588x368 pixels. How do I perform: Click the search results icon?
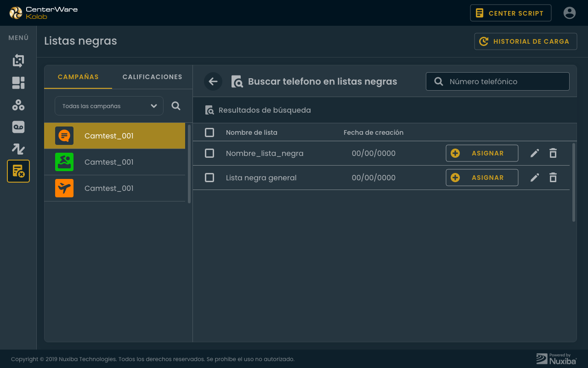click(x=209, y=110)
